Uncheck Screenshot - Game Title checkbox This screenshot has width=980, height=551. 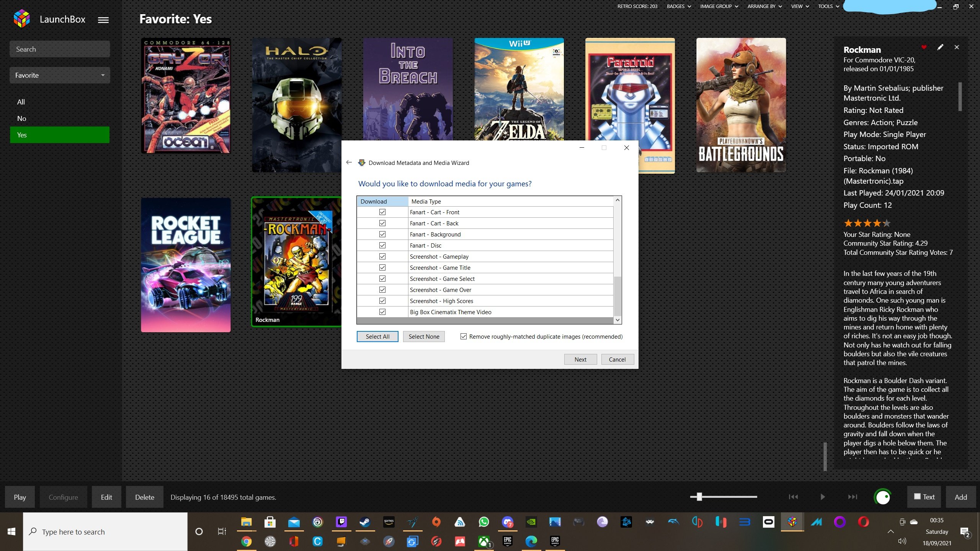[382, 267]
